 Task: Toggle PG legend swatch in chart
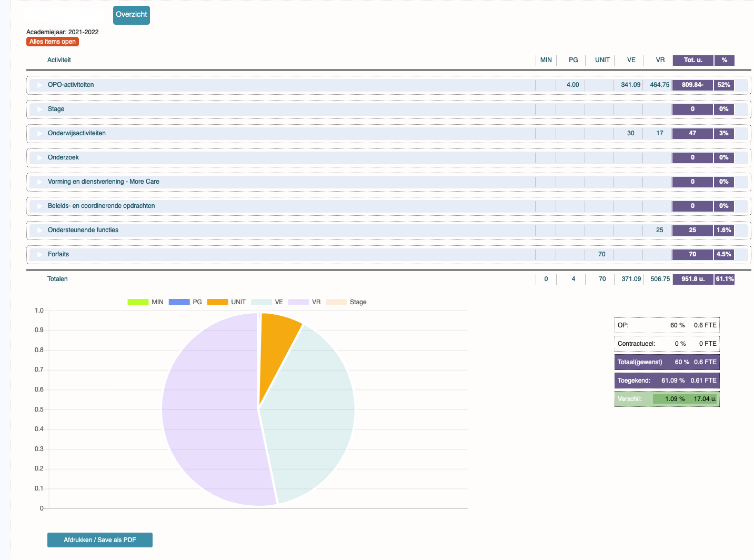click(x=179, y=302)
